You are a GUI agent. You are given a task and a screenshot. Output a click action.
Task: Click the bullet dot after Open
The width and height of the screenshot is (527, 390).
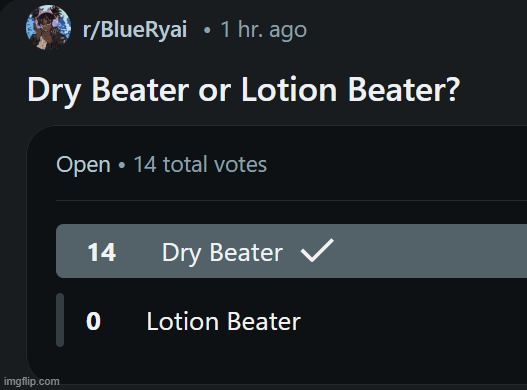tap(122, 165)
